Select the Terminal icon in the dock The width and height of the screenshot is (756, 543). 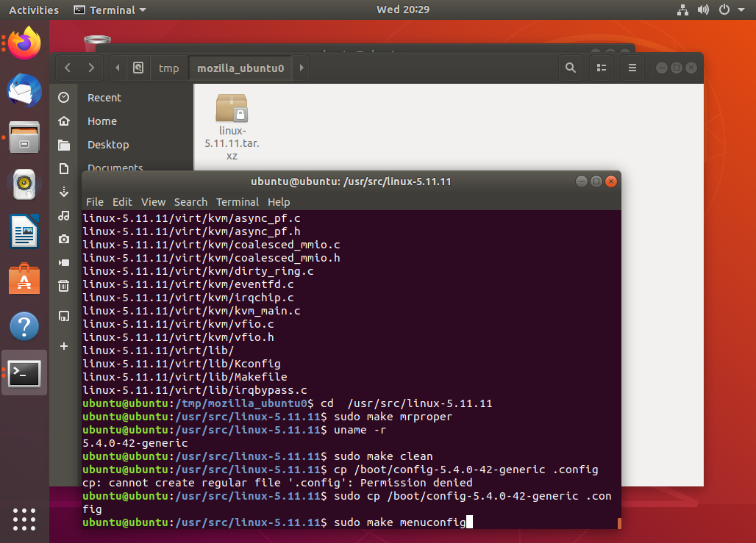(x=24, y=373)
